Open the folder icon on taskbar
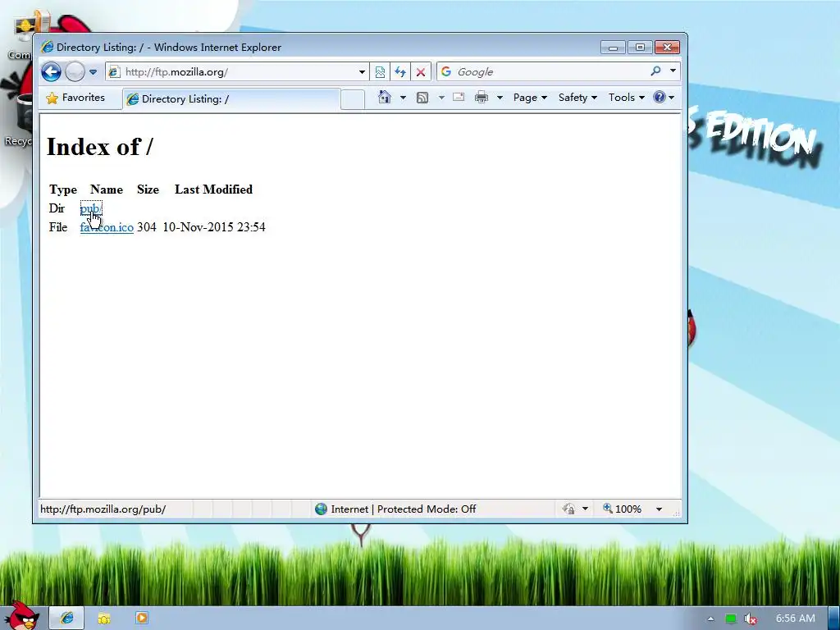The width and height of the screenshot is (840, 630). click(x=104, y=619)
